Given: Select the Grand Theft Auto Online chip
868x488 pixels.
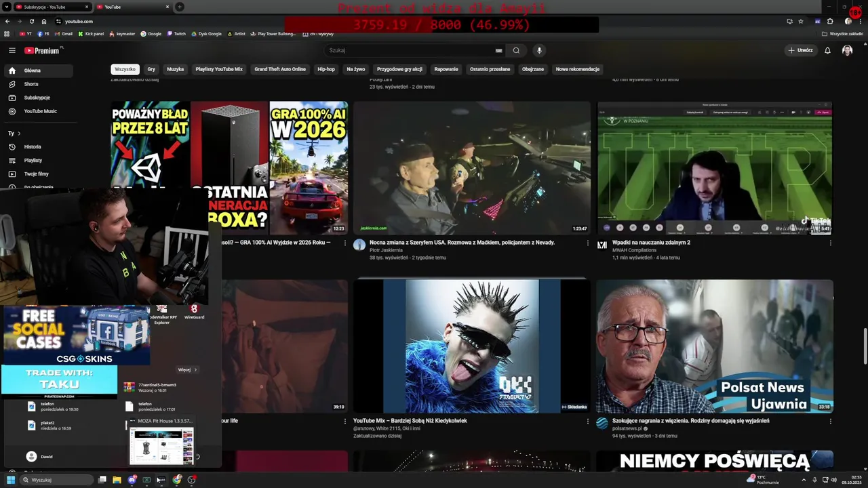Looking at the screenshot, I should pyautogui.click(x=280, y=69).
